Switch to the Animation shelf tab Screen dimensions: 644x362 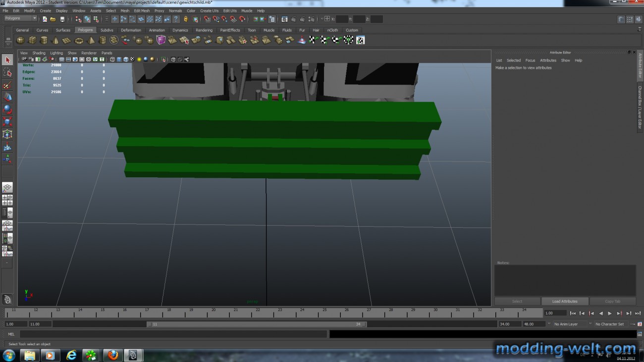click(157, 30)
